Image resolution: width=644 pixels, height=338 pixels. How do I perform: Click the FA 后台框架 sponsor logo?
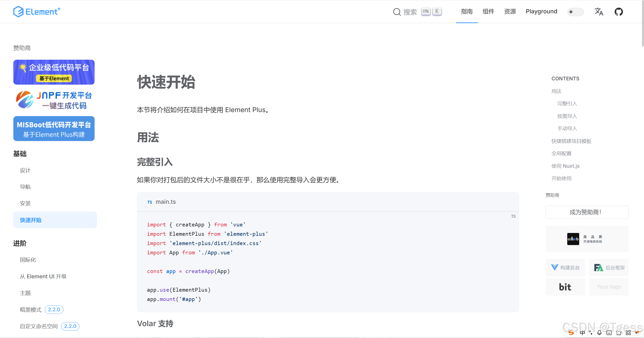coord(609,268)
